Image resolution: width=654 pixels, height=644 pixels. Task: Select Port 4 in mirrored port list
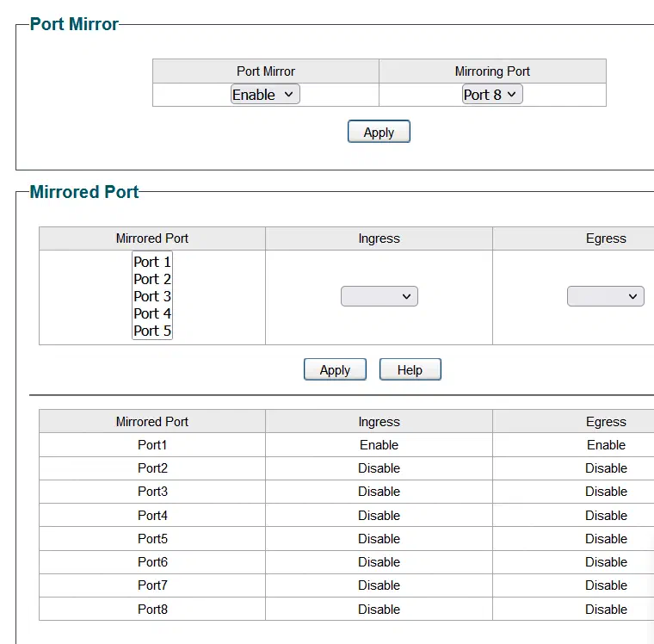(152, 313)
